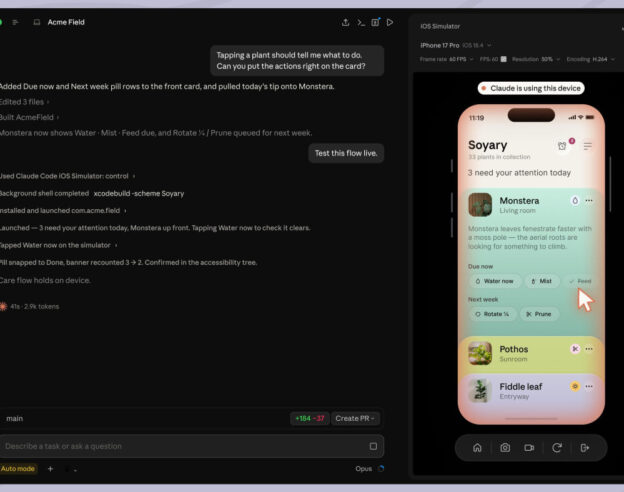Viewport: 624px width, 492px height.
Task: Expand the Edited 3 files row
Action: click(x=25, y=102)
